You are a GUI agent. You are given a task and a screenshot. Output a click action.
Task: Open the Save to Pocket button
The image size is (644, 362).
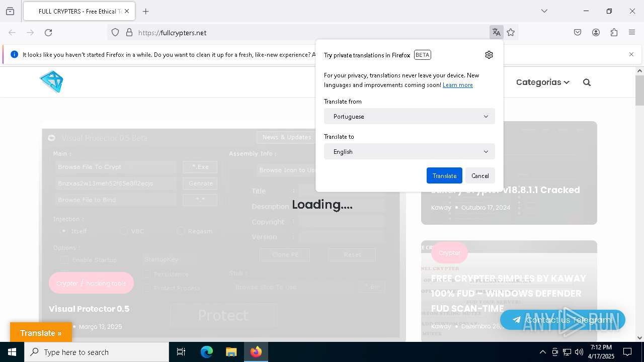pyautogui.click(x=578, y=33)
